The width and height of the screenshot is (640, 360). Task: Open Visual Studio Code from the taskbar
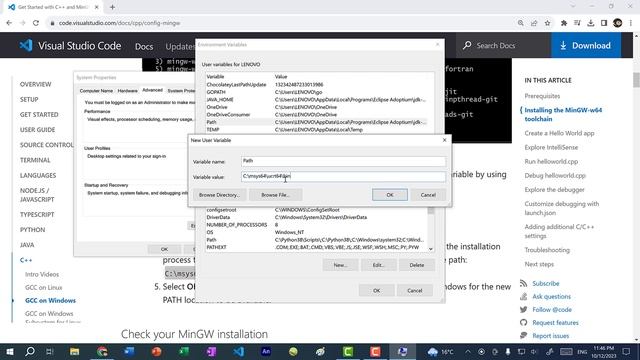239,351
